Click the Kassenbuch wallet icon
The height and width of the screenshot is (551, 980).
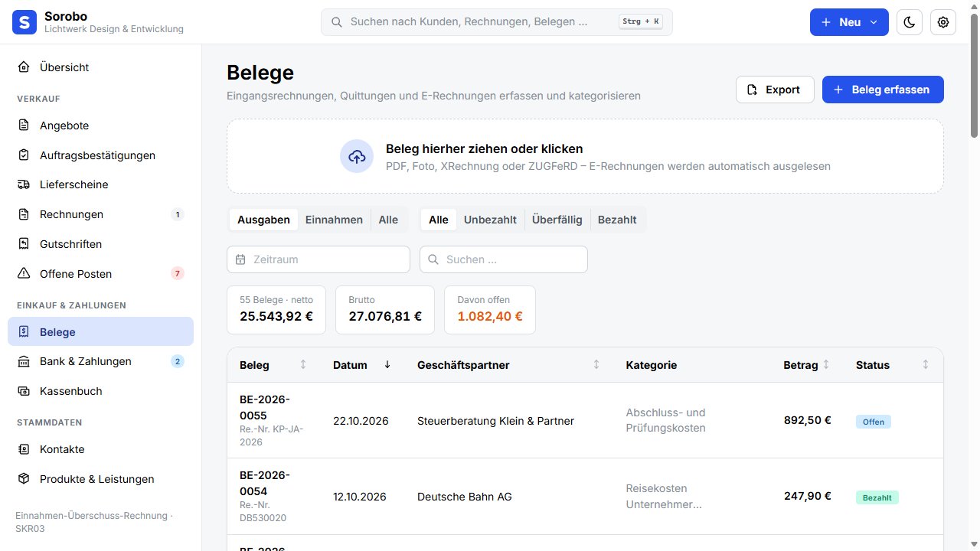pos(24,391)
